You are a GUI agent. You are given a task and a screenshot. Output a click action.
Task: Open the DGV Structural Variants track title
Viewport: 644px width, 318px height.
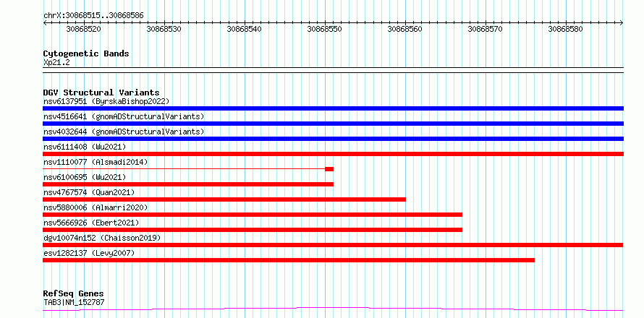click(101, 93)
